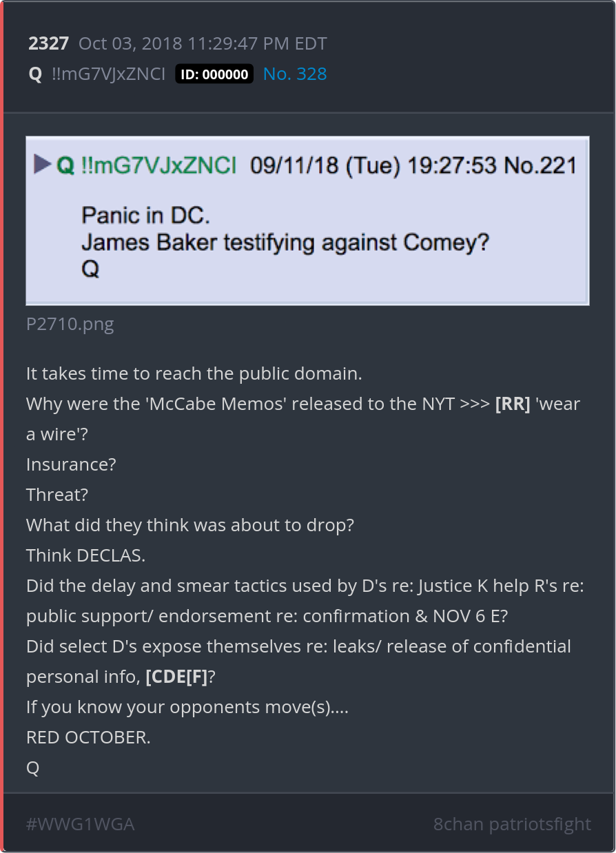This screenshot has width=616, height=853.
Task: Click the disclosure triangle in the quoted post
Action: (43, 164)
